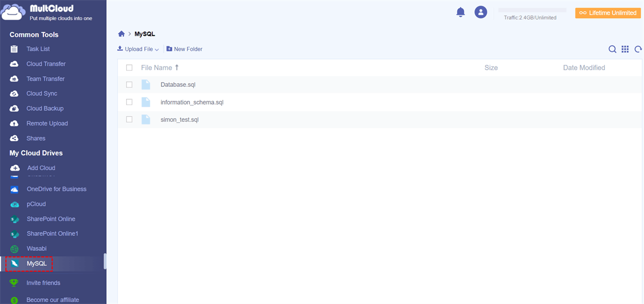Viewport: 644px width, 304px height.
Task: Click the information_schema.sql file icon
Action: [x=145, y=102]
